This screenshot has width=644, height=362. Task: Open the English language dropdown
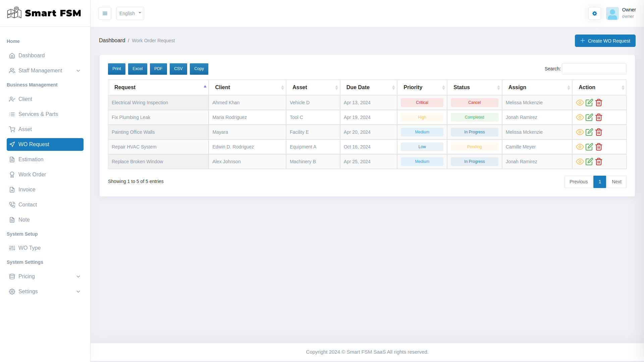click(130, 13)
